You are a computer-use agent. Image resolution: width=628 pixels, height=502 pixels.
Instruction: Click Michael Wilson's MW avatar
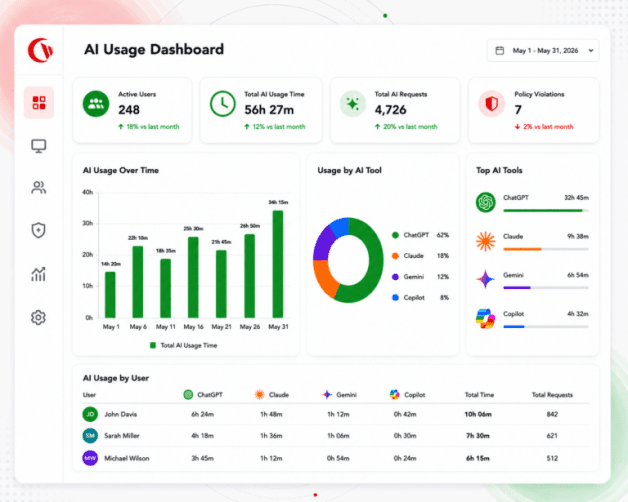point(90,458)
